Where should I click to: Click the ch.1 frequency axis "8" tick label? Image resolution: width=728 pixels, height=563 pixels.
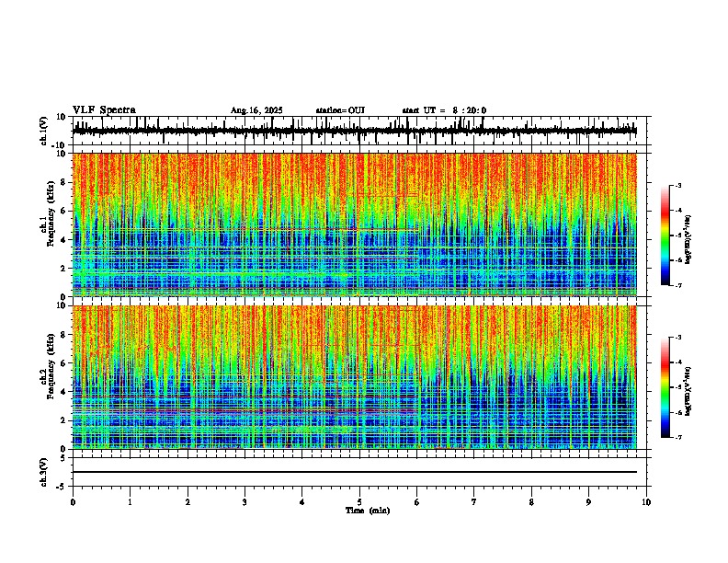(63, 182)
